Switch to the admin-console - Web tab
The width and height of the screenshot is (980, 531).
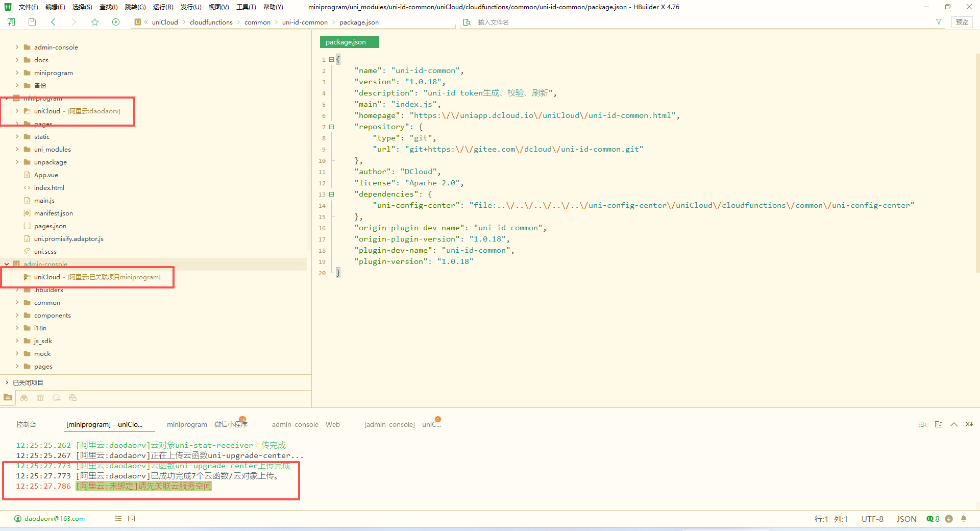point(306,424)
